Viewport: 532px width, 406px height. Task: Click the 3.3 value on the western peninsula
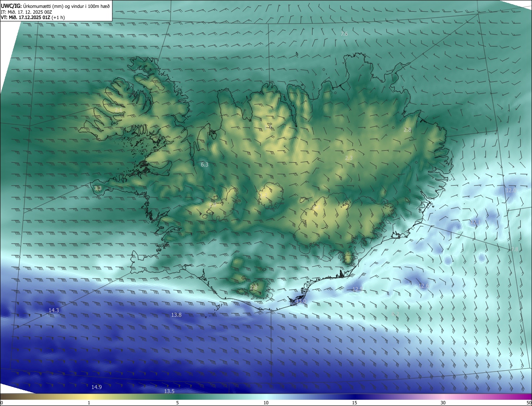click(x=98, y=188)
